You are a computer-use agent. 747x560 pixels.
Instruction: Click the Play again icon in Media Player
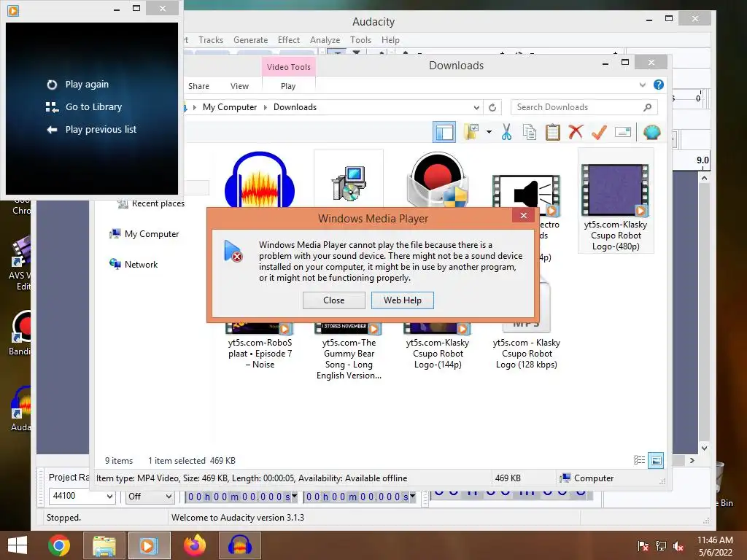point(52,85)
